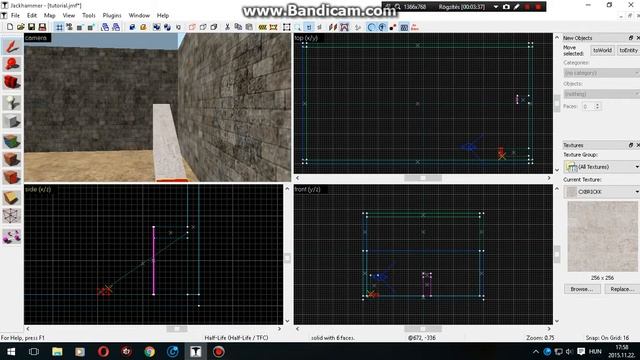The height and width of the screenshot is (360, 640).
Task: Open the Plugins menu
Action: [112, 15]
